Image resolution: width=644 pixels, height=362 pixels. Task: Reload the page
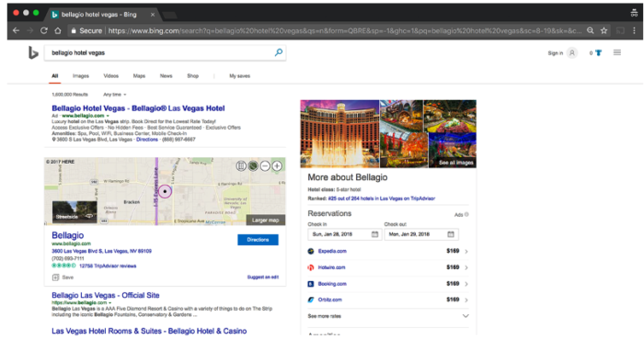coord(44,30)
